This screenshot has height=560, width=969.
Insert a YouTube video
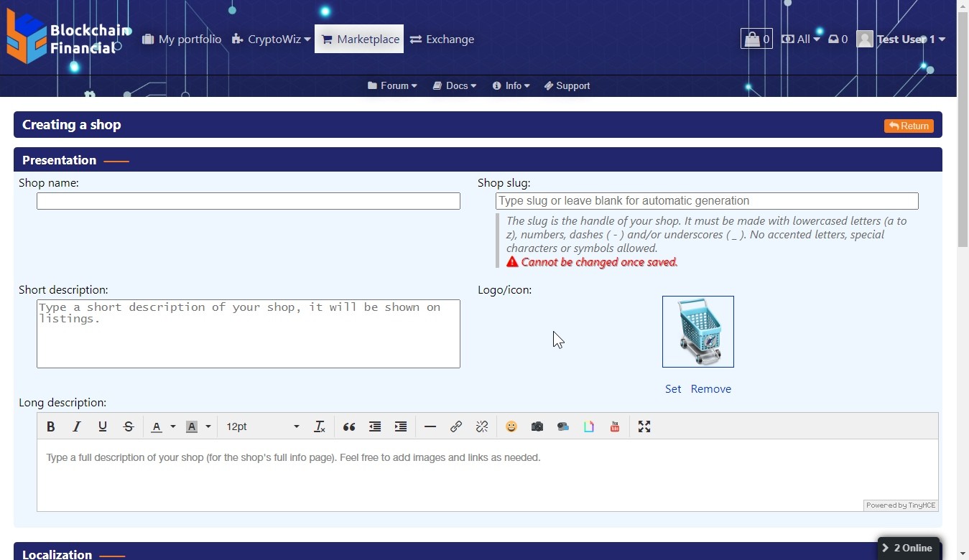pyautogui.click(x=615, y=426)
